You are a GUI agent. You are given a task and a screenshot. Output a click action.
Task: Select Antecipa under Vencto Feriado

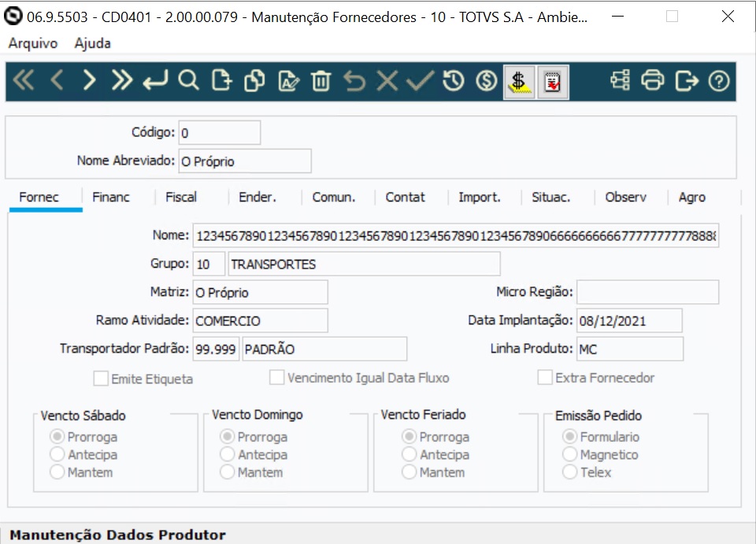pyautogui.click(x=409, y=454)
